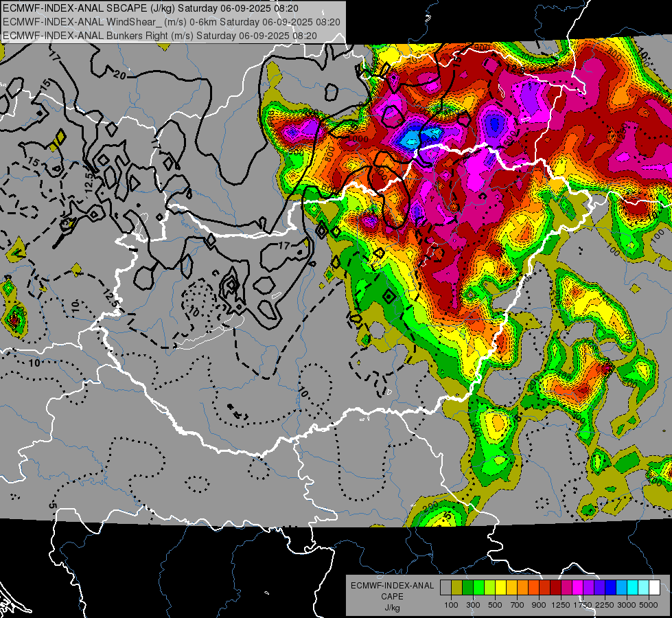Click the 900 value under the legend
672x618 pixels.
pyautogui.click(x=539, y=605)
